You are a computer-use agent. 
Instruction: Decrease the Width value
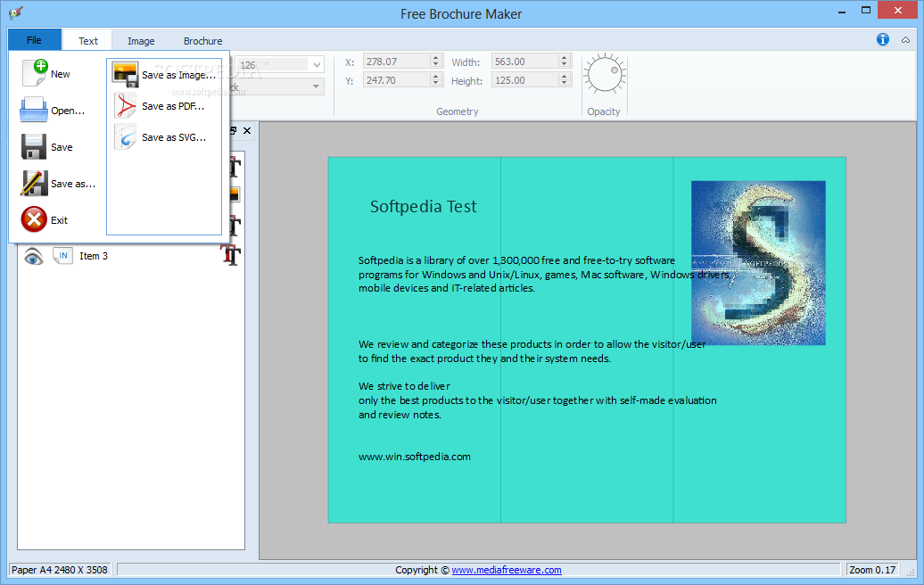564,64
